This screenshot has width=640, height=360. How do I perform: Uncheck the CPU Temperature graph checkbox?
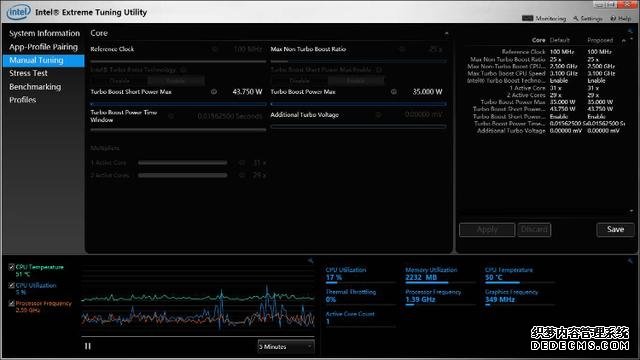(11, 267)
